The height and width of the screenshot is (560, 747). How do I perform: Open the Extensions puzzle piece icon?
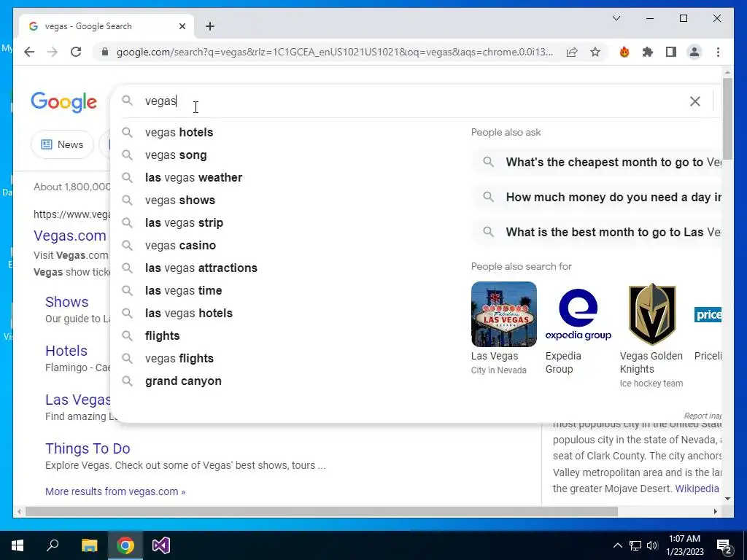(x=648, y=52)
